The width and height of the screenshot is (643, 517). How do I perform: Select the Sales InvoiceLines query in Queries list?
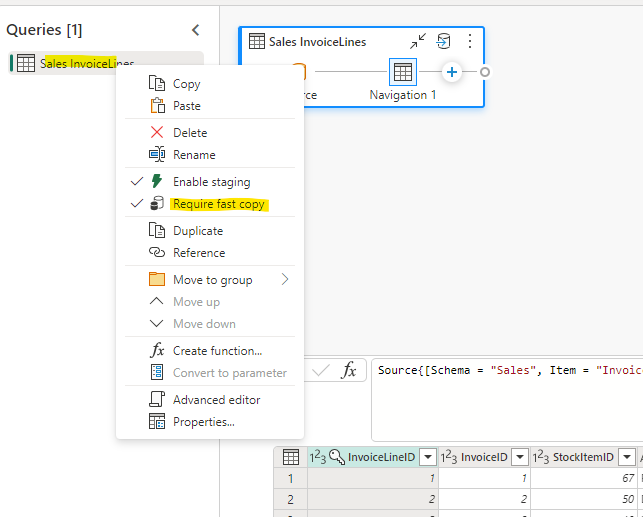106,63
